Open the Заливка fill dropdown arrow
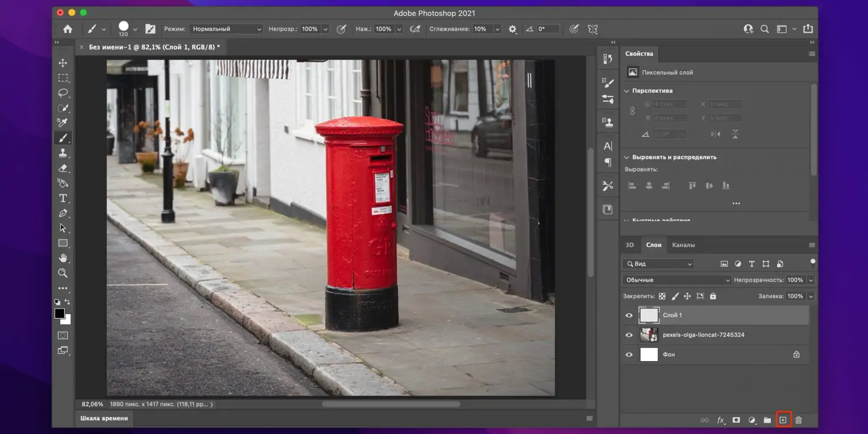This screenshot has height=434, width=868. click(x=811, y=296)
